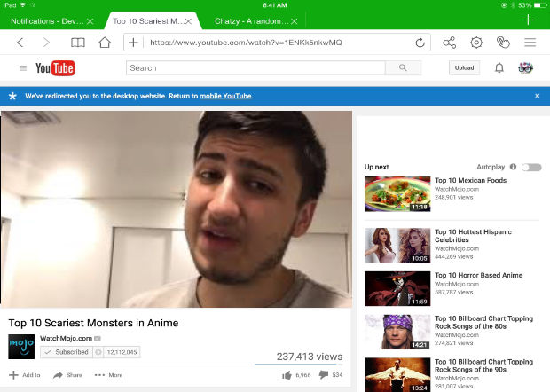Open subscription notification settings gear
This screenshot has height=392, width=550.
98,352
